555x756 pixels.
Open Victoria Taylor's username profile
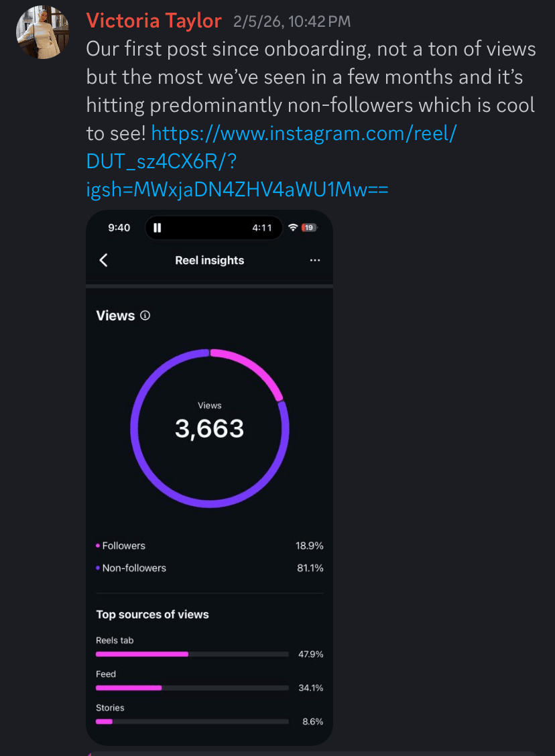[153, 21]
